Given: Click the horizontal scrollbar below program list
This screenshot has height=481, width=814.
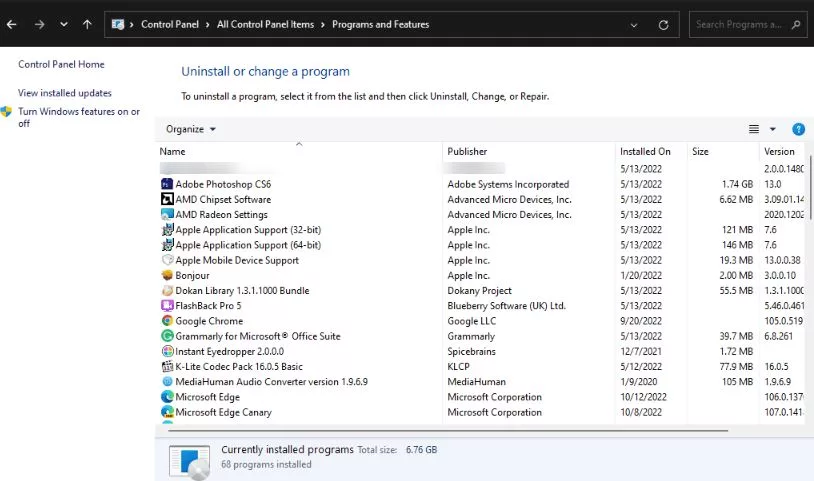Looking at the screenshot, I should click(x=447, y=430).
